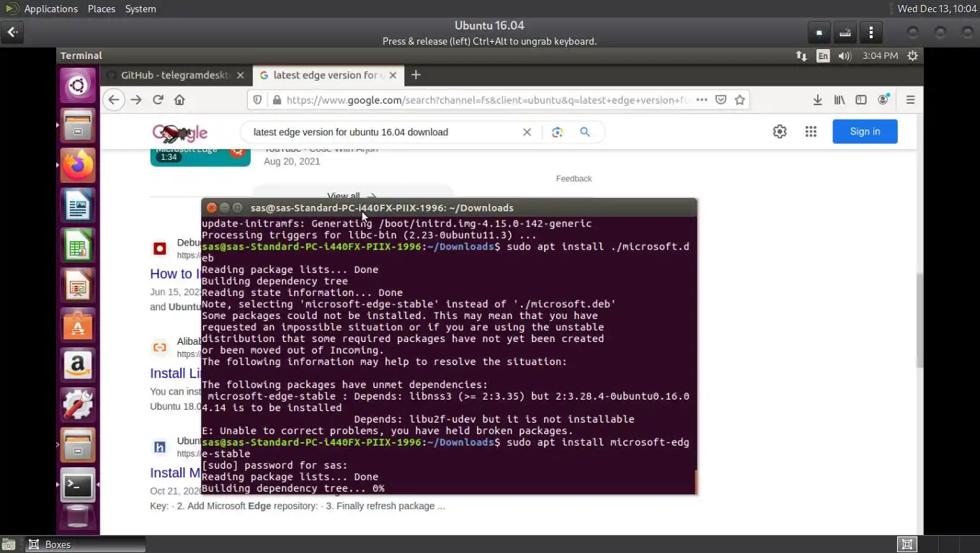Click the terminal title bar text
980x553 pixels.
coord(382,207)
